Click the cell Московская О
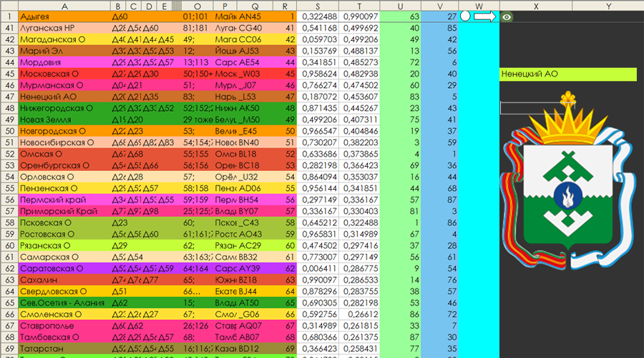This screenshot has width=644, height=358. click(64, 74)
